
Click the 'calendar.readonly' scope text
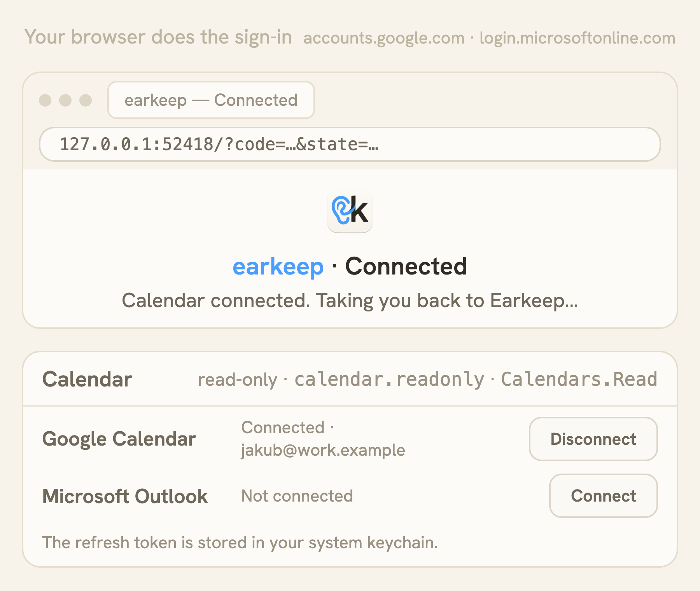pos(389,379)
